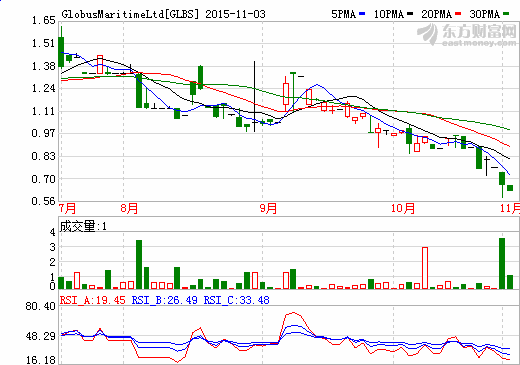Click the 30PMA legend label
Viewport: 520px width, 365px height.
pos(485,14)
